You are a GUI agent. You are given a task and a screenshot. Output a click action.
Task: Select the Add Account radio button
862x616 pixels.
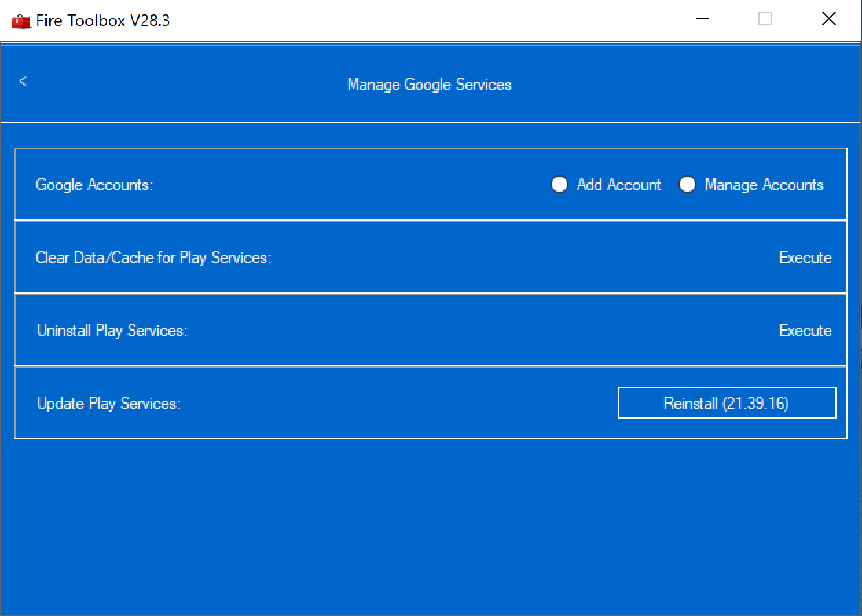point(560,185)
